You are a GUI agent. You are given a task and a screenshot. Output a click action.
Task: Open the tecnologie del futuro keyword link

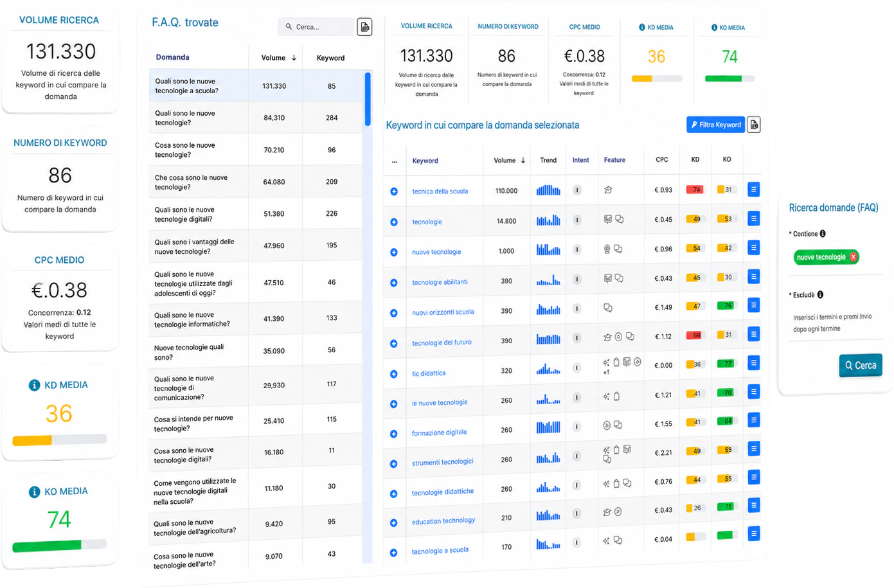pyautogui.click(x=442, y=343)
